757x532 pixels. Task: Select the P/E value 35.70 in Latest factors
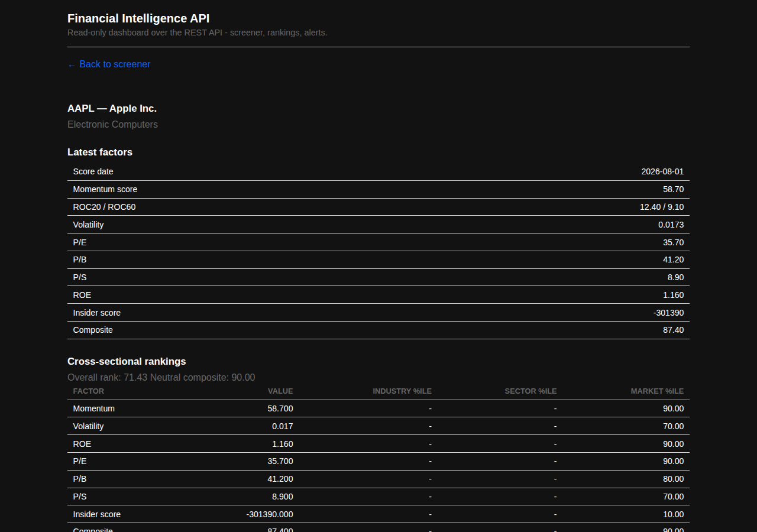click(673, 242)
